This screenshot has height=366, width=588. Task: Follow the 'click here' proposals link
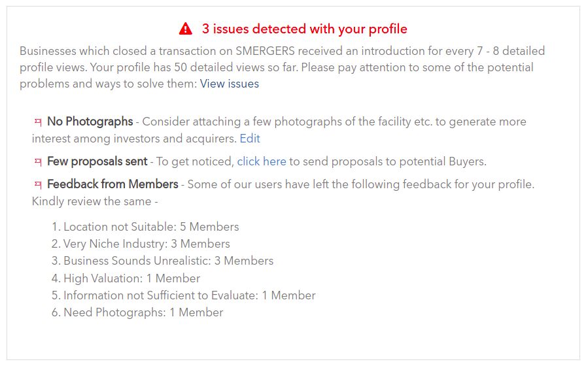tap(262, 161)
